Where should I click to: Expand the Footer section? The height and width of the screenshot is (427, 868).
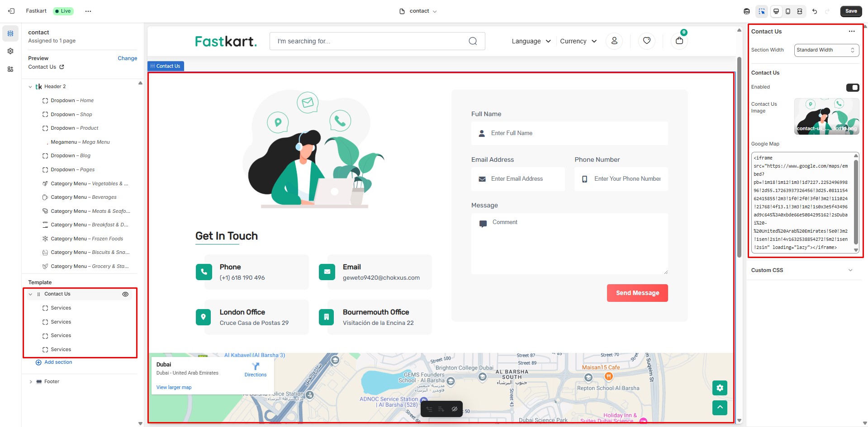[30, 382]
